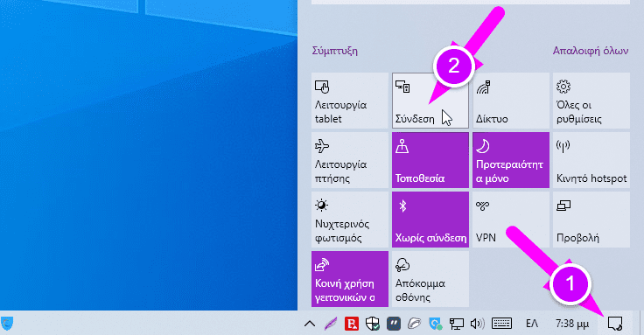Open the clock showing 7:38 μμ

pos(572,324)
